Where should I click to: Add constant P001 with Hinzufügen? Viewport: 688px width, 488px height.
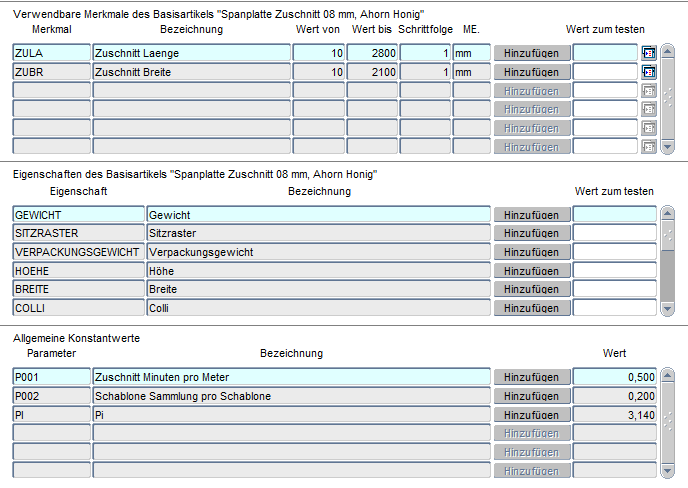(x=531, y=377)
